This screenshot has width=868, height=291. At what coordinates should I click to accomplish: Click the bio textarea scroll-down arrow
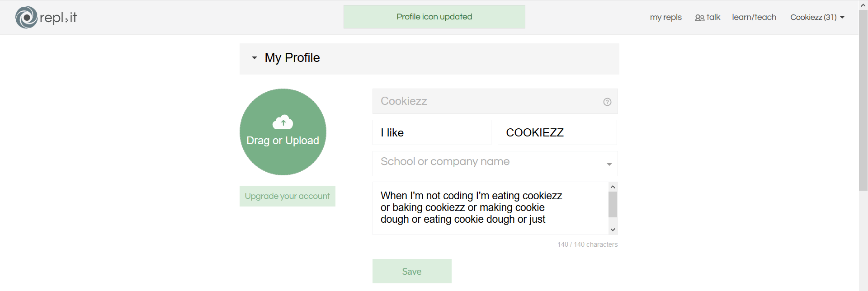pyautogui.click(x=613, y=230)
